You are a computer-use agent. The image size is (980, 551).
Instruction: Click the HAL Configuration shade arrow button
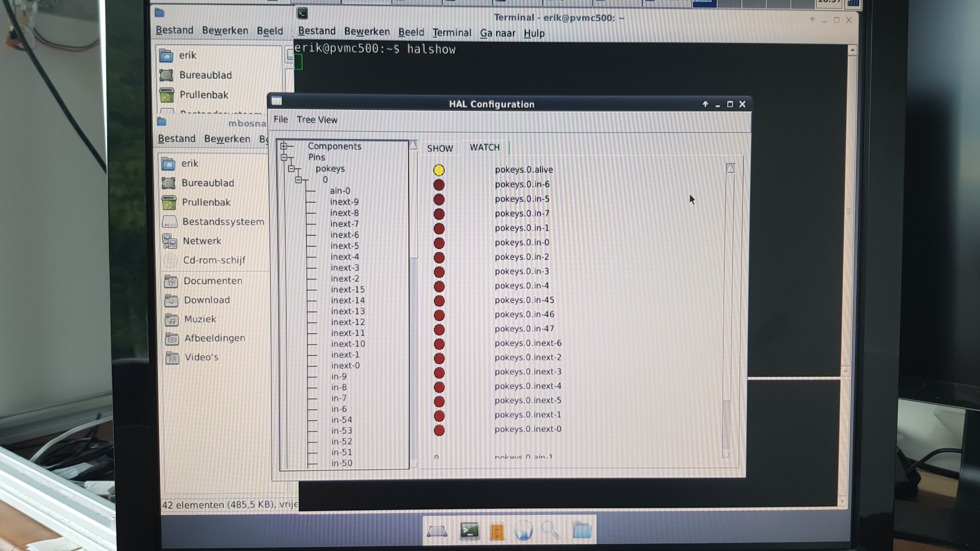pos(705,104)
